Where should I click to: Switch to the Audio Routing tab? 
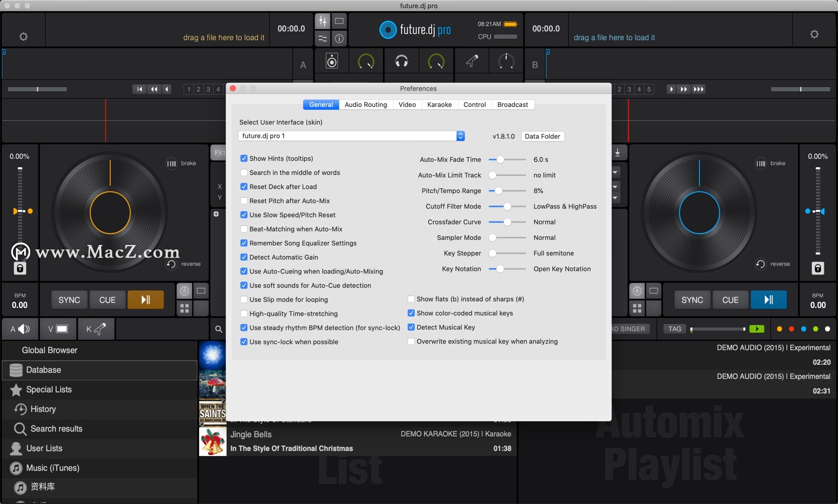366,104
